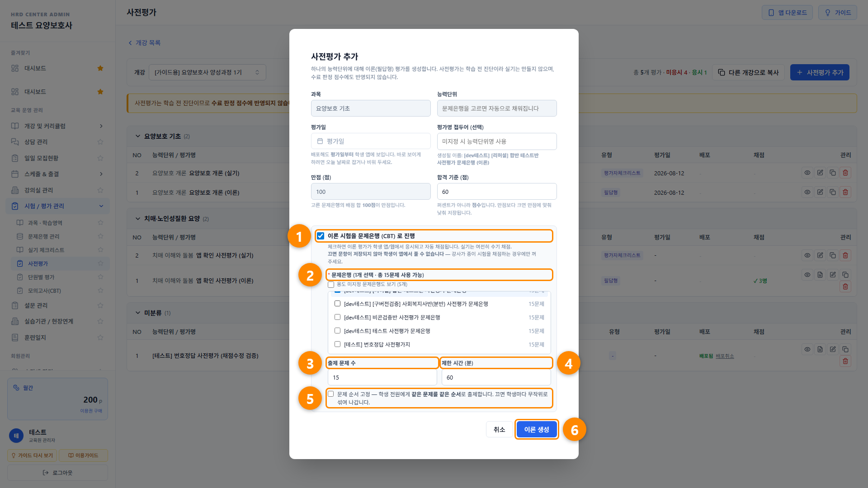The width and height of the screenshot is (868, 488).
Task: Uncheck 이론 시험을 문제은행 (CBT) 로 진행
Action: point(321,236)
